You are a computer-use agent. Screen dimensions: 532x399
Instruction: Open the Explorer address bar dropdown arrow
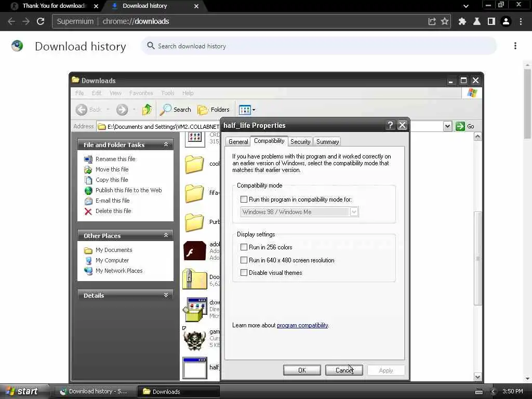coord(447,126)
